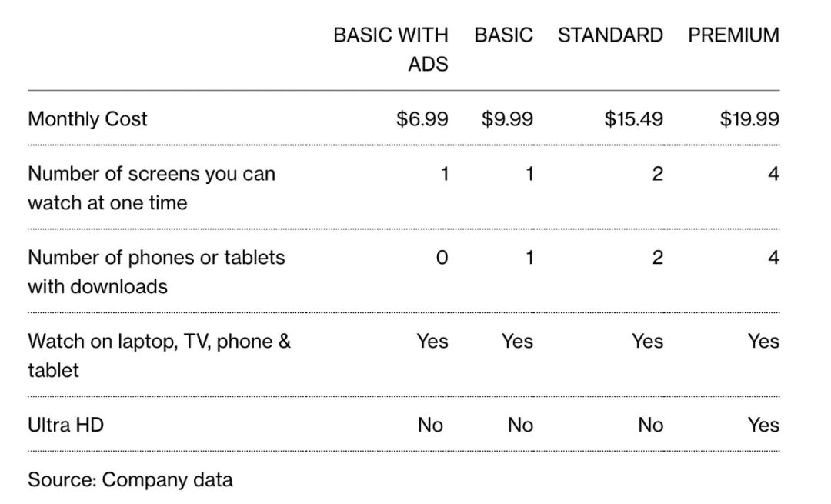Select Standard's download devices value 2
This screenshot has height=504, width=831.
[657, 257]
